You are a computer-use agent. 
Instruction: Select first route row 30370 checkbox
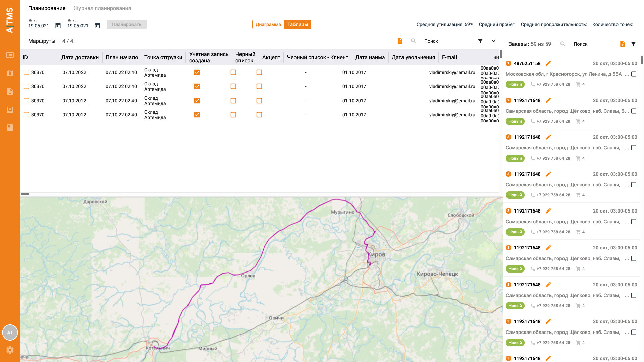26,72
